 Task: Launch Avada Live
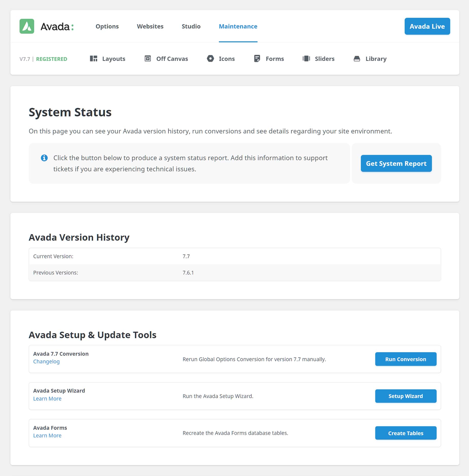tap(427, 26)
